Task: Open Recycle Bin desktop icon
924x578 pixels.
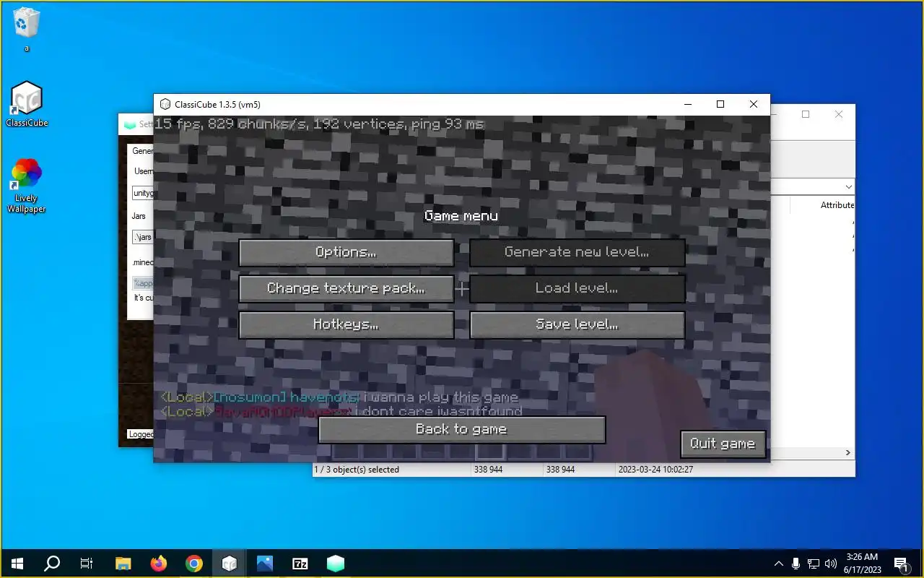Action: 27,29
